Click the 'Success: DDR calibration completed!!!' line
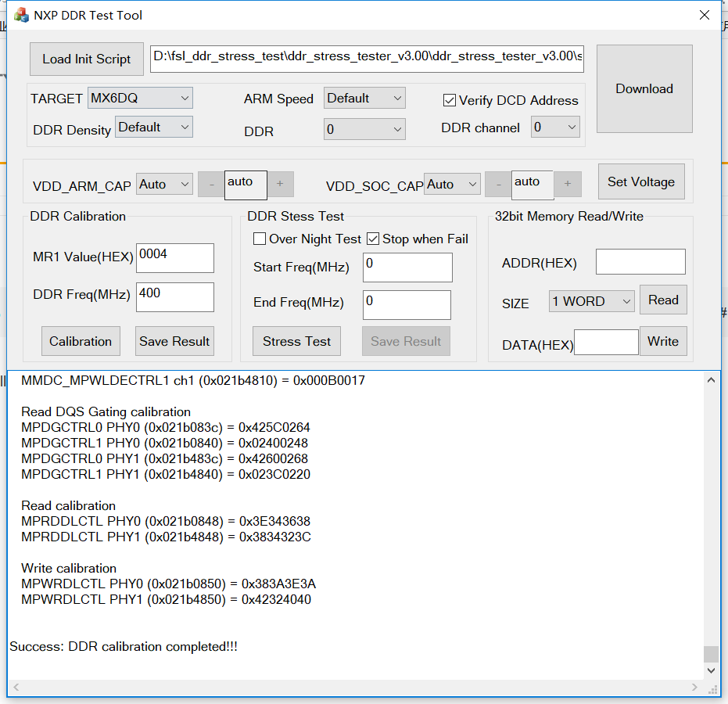 pyautogui.click(x=124, y=646)
